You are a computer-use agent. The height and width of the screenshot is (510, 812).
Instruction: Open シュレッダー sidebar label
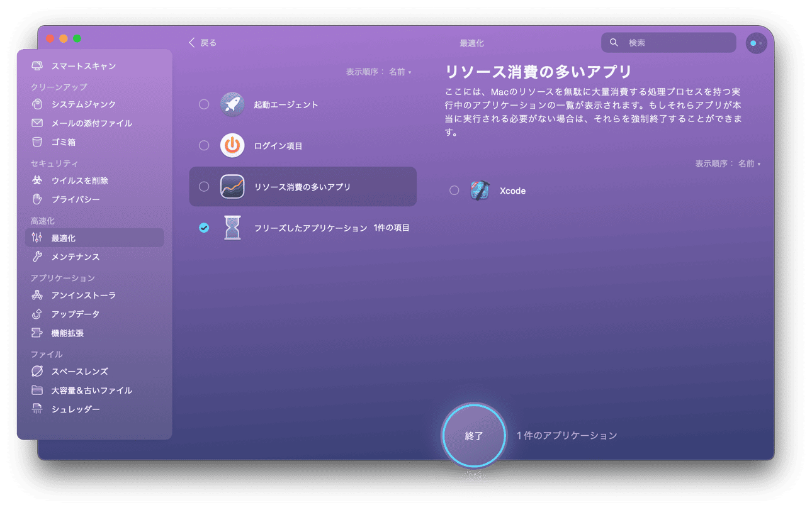pyautogui.click(x=76, y=409)
